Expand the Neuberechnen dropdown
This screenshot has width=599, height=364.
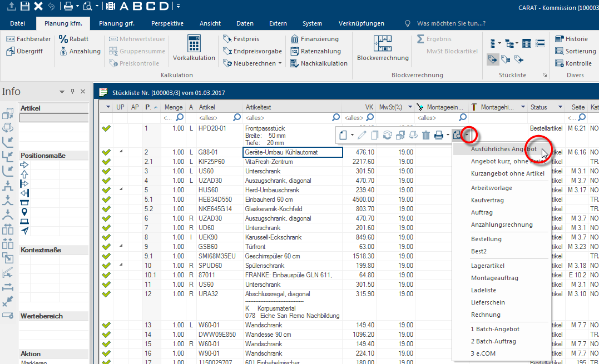279,63
